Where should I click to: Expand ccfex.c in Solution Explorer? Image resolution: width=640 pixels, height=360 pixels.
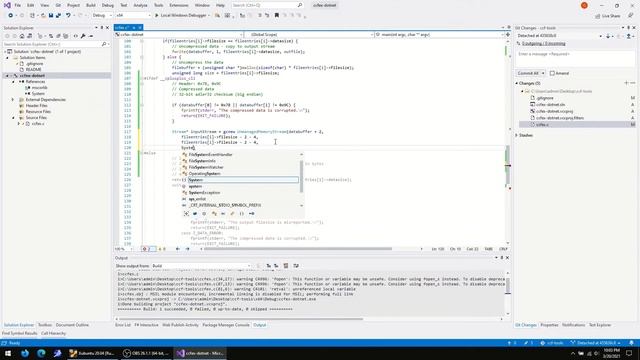pyautogui.click(x=19, y=124)
